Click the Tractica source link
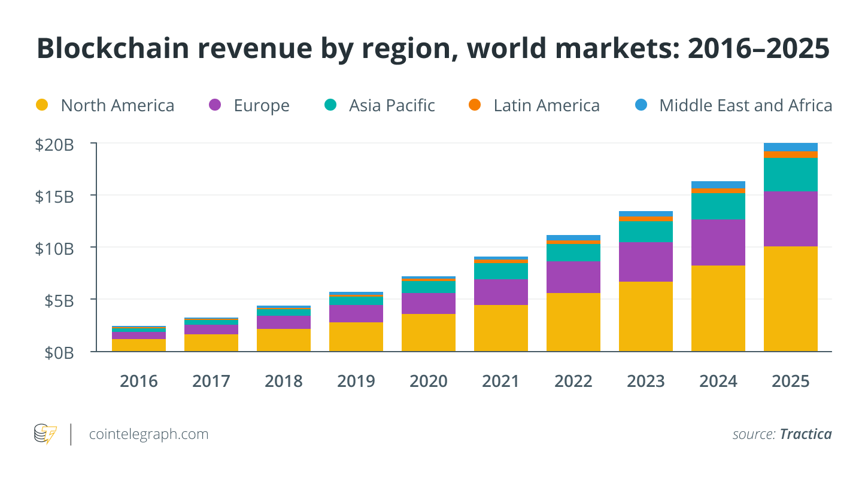This screenshot has width=868, height=482. (x=805, y=434)
